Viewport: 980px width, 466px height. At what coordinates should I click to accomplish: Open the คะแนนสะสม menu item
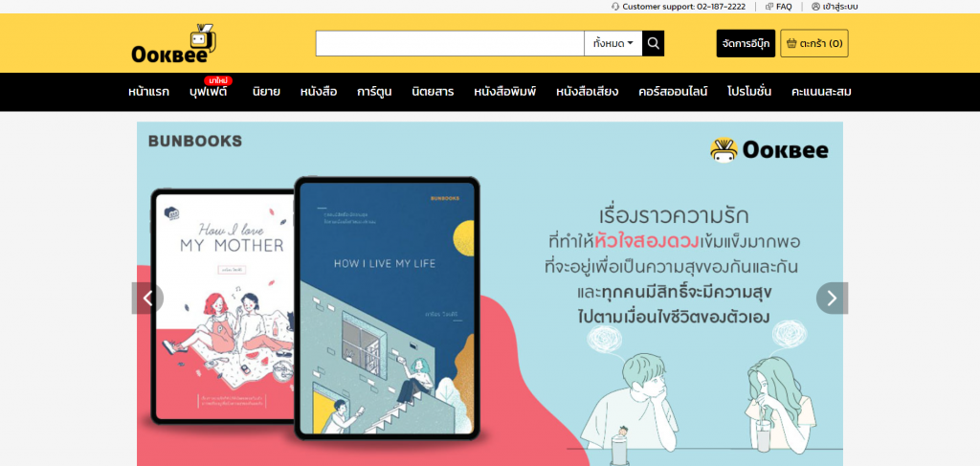[821, 92]
